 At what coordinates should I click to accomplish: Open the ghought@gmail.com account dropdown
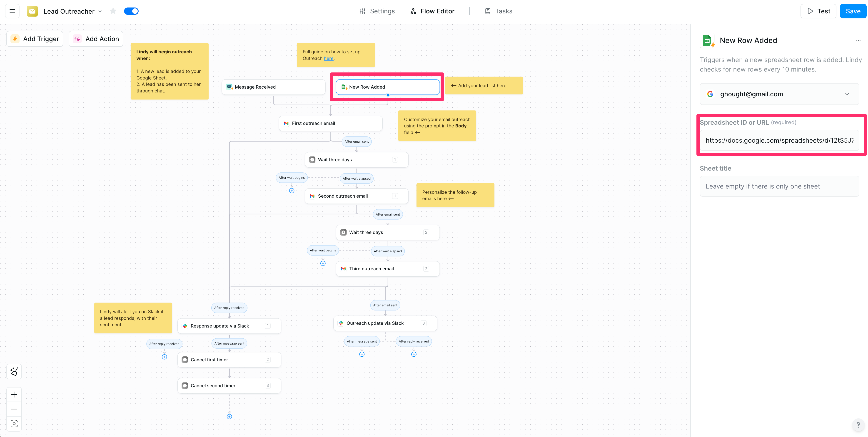pos(779,94)
